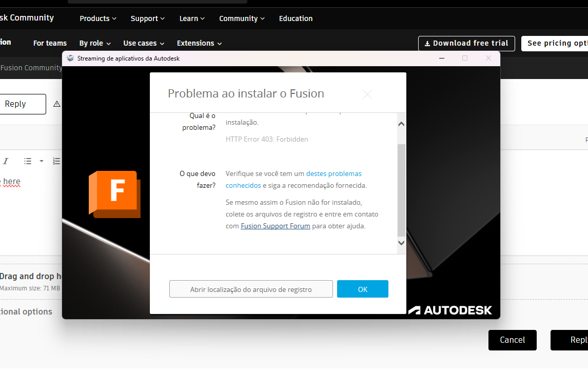This screenshot has width=588, height=372.
Task: Click the See pricing options button
Action: coord(555,44)
